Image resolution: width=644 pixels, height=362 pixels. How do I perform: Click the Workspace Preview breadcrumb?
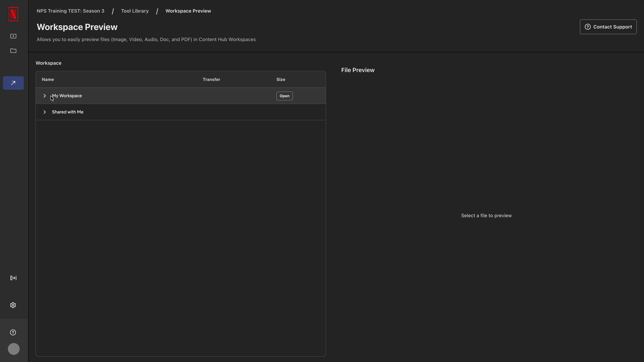(188, 11)
